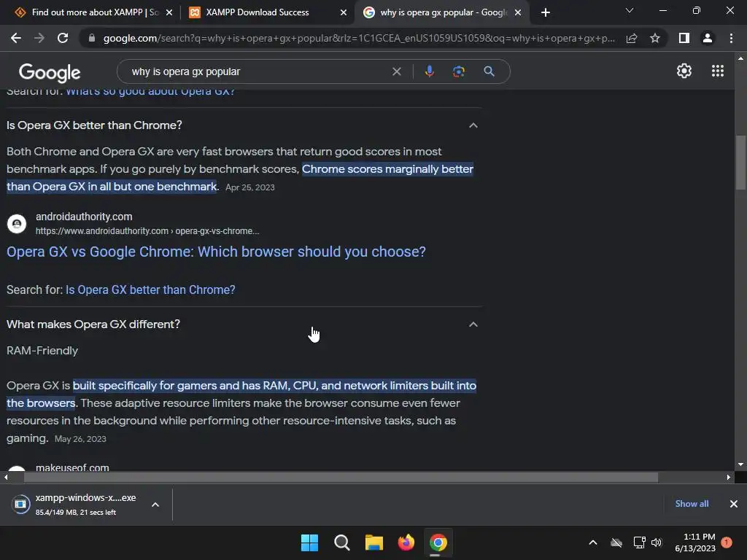Viewport: 747px width, 560px height.
Task: Open the notification badge in tray
Action: point(727,542)
